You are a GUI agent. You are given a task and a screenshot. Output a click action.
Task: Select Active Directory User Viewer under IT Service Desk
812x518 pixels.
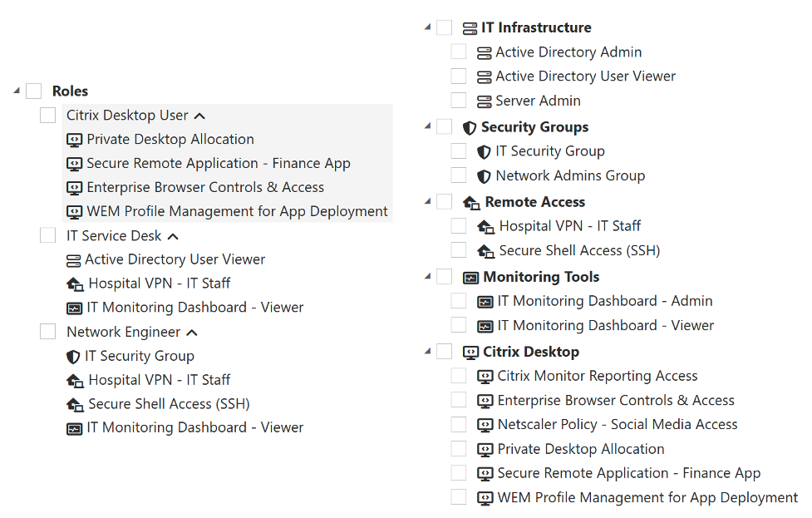(175, 259)
